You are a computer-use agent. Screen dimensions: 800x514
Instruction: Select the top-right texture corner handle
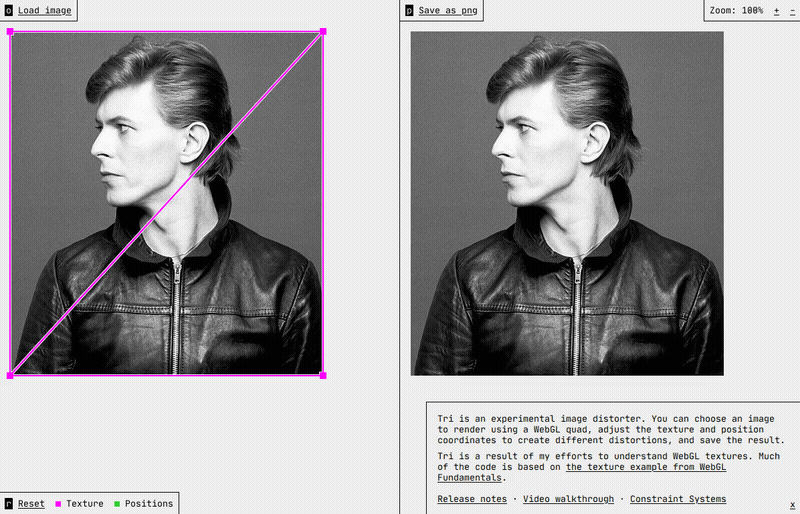pyautogui.click(x=323, y=32)
